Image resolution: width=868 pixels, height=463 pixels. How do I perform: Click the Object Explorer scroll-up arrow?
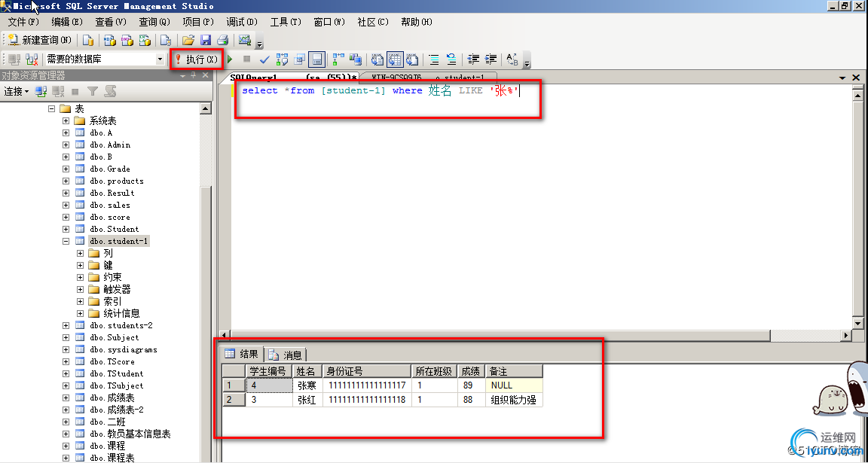(x=206, y=109)
